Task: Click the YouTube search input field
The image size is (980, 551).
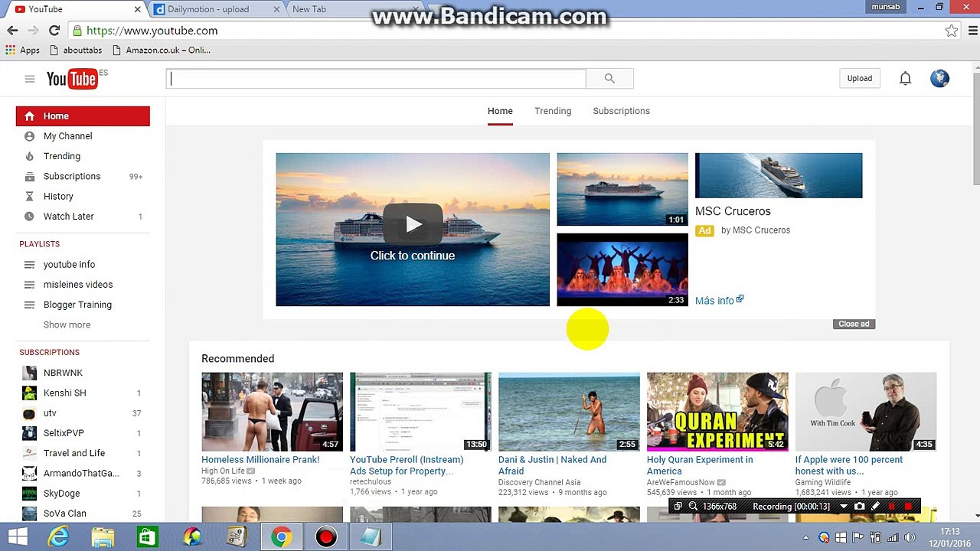Action: click(x=376, y=78)
